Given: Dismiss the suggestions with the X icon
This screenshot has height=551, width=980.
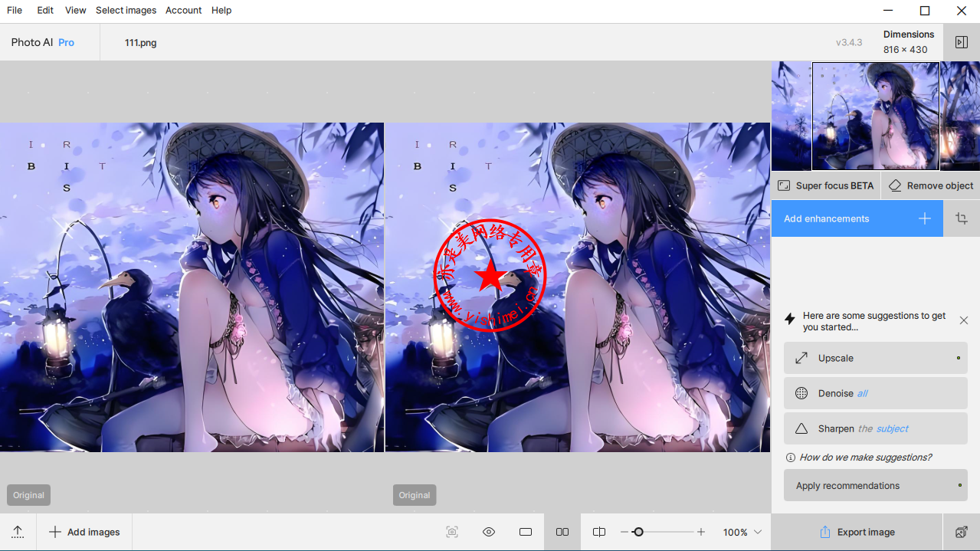Looking at the screenshot, I should pos(964,320).
